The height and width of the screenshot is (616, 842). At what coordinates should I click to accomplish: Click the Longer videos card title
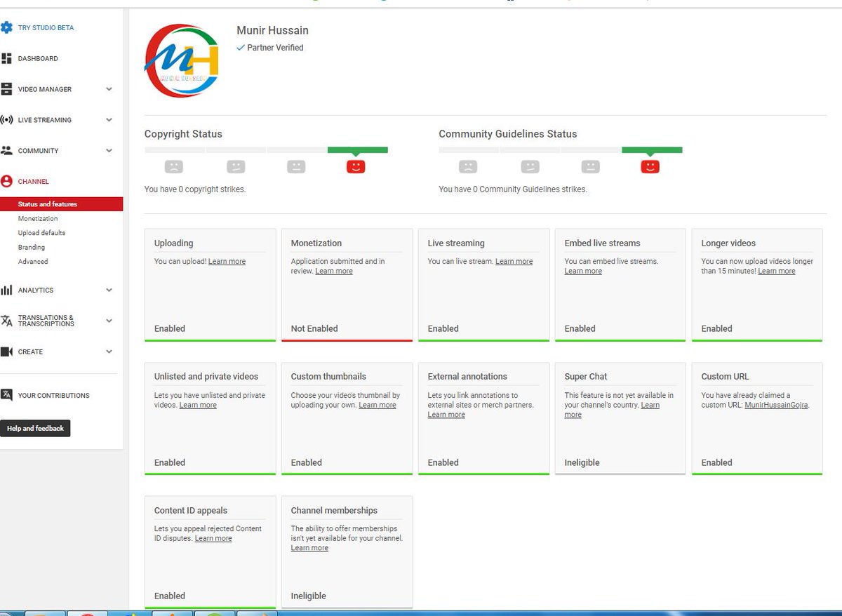pos(728,243)
